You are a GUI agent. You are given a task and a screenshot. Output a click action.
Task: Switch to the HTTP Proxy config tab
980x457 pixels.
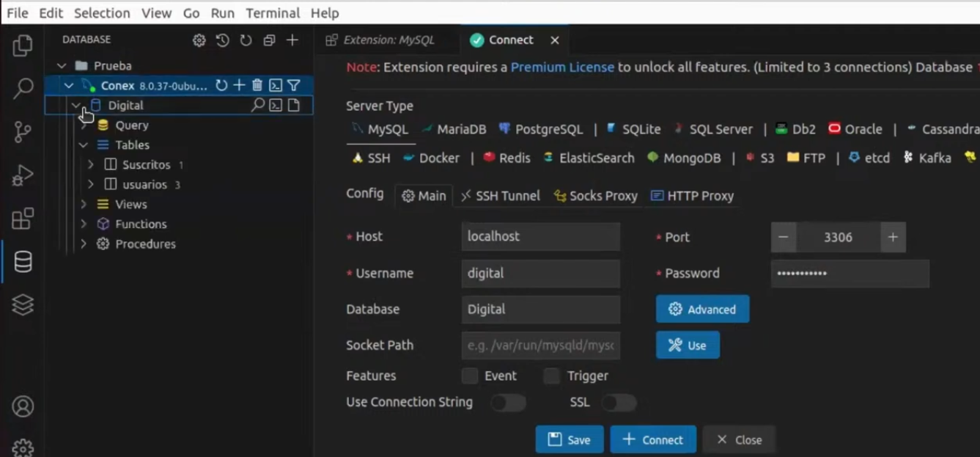coord(692,196)
